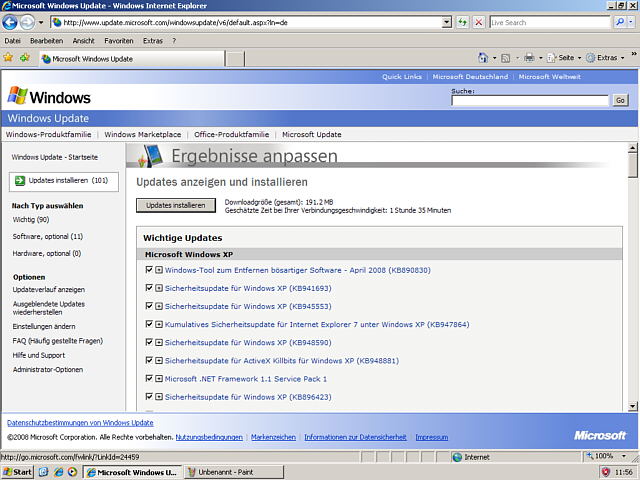Image resolution: width=640 pixels, height=480 pixels.
Task: Click the browser Forward arrow button
Action: pyautogui.click(x=27, y=22)
